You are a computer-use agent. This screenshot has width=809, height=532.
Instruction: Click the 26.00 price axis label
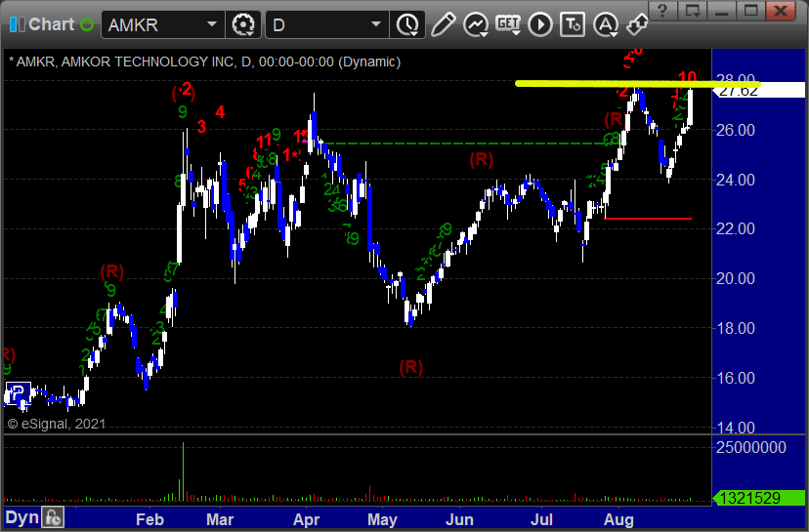tap(735, 130)
